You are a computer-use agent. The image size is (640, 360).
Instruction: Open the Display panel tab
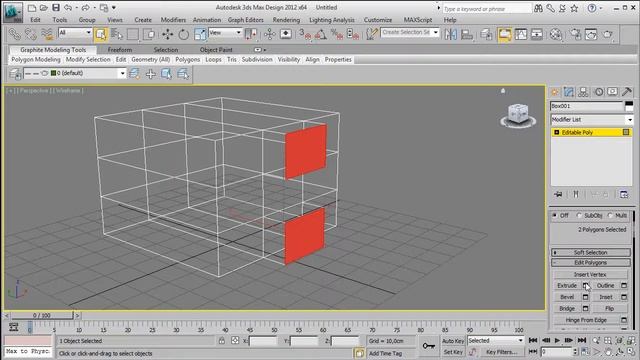[612, 92]
